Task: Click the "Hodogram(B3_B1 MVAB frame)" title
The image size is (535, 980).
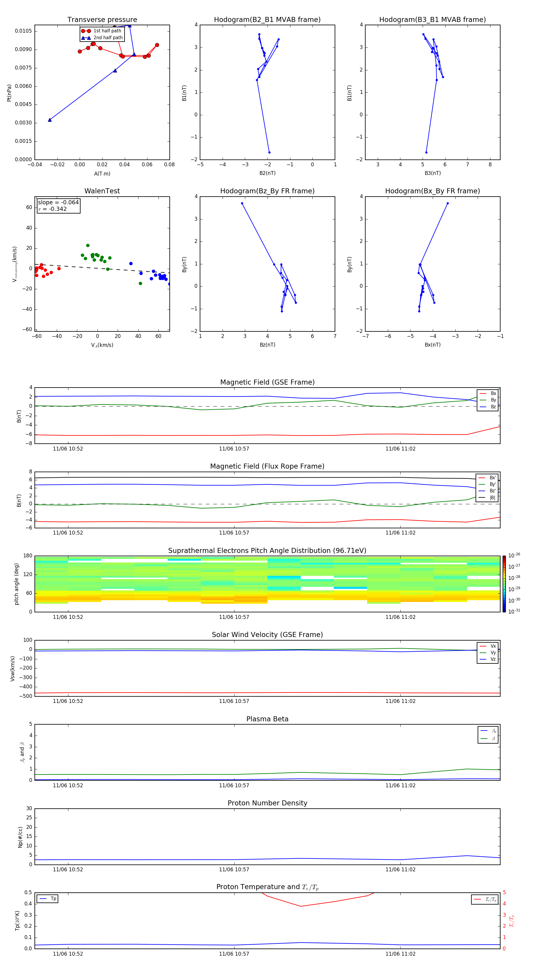Action: (x=432, y=20)
